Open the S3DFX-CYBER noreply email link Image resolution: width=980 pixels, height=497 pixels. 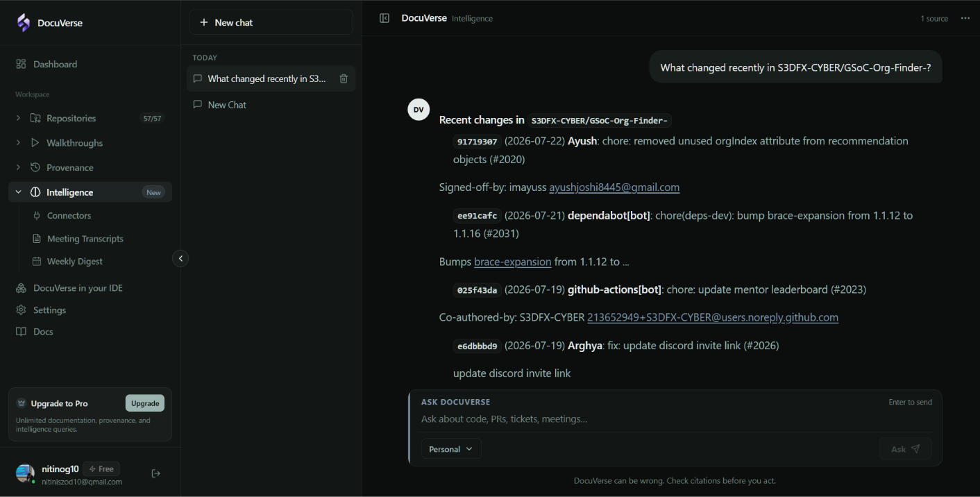[713, 317]
